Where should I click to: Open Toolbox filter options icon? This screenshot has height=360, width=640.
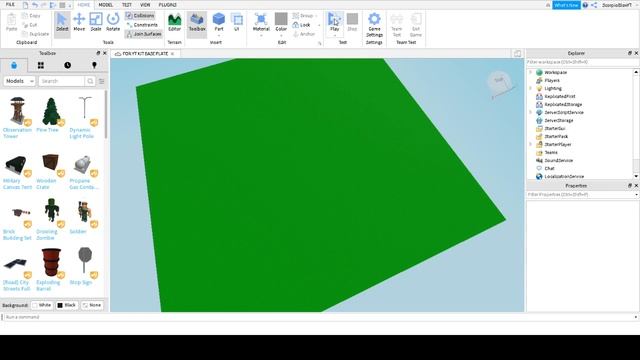coord(102,81)
